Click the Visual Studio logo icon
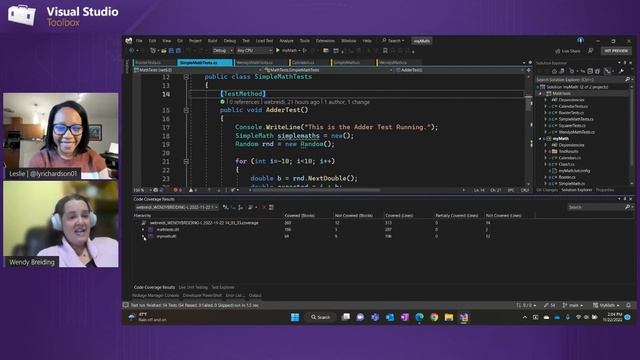Image resolution: width=640 pixels, height=360 pixels. click(x=129, y=40)
